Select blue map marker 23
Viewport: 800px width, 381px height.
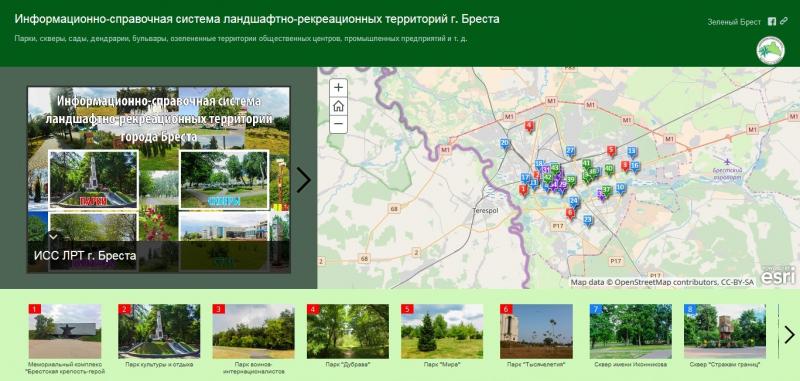588,221
